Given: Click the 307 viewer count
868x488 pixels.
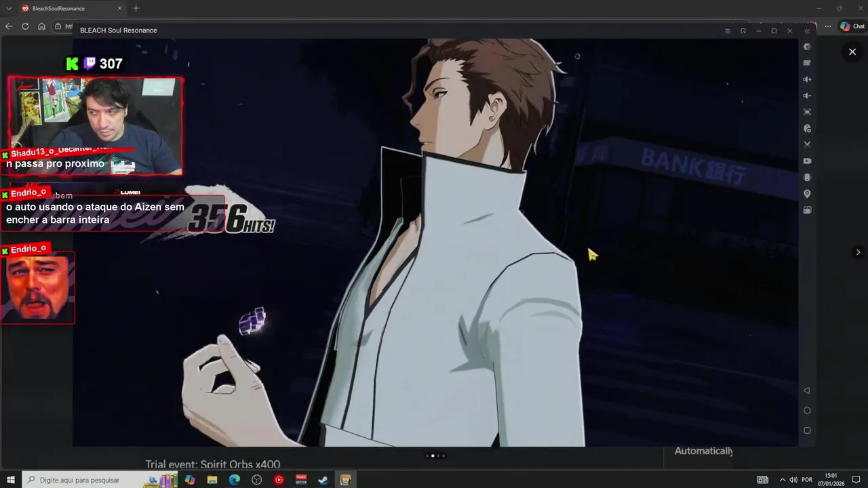Looking at the screenshot, I should (111, 64).
